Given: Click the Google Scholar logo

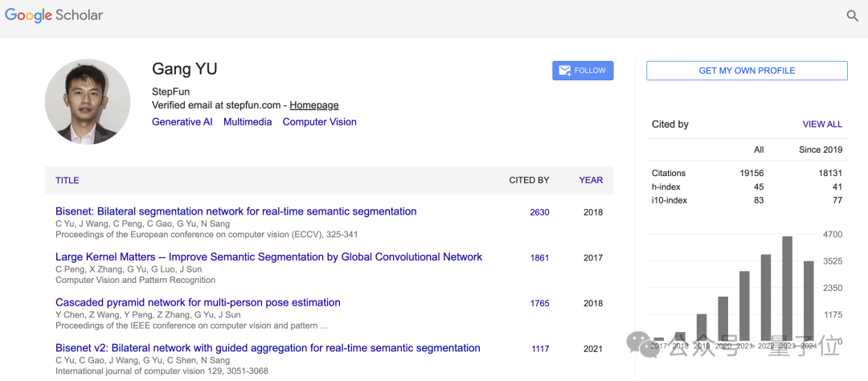Looking at the screenshot, I should pyautogui.click(x=54, y=15).
